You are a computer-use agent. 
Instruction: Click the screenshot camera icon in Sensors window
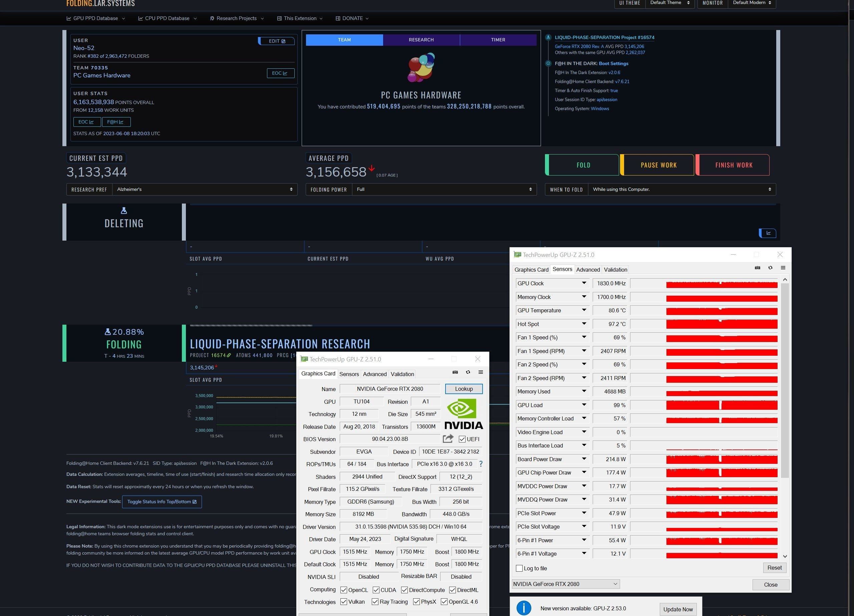(757, 268)
